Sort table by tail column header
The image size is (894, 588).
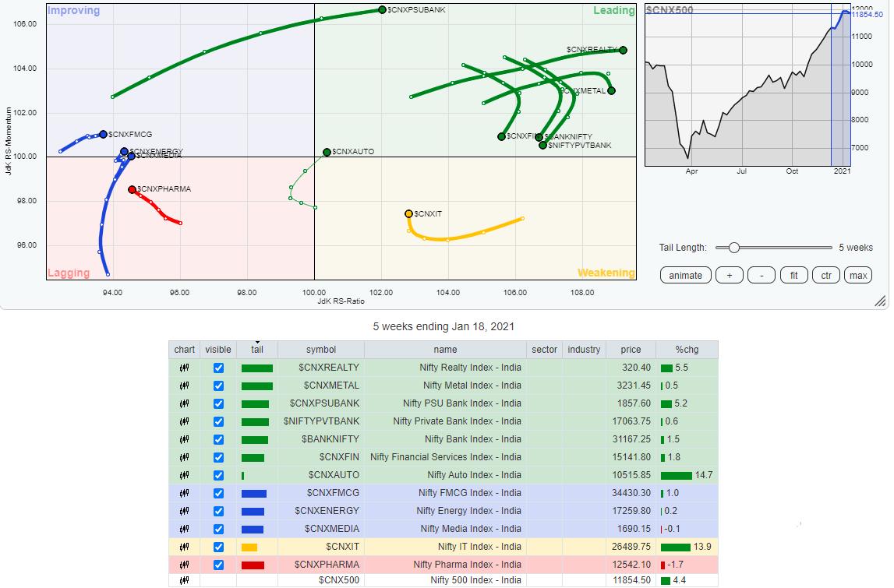click(x=256, y=350)
